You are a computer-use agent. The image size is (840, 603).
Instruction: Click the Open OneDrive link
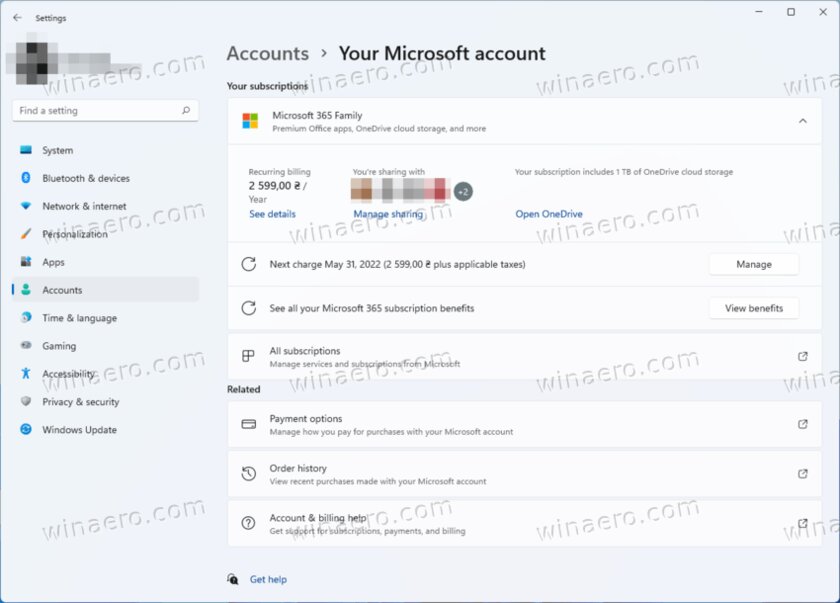(549, 214)
